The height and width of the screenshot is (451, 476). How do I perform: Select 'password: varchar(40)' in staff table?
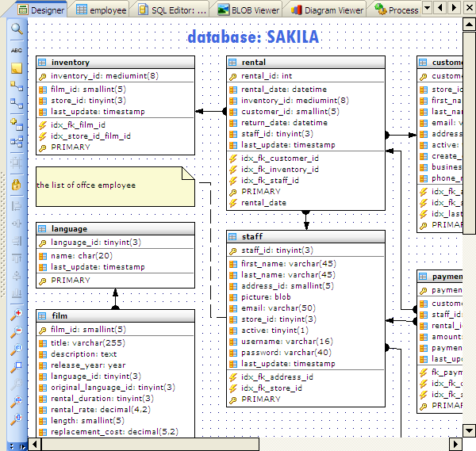[286, 353]
